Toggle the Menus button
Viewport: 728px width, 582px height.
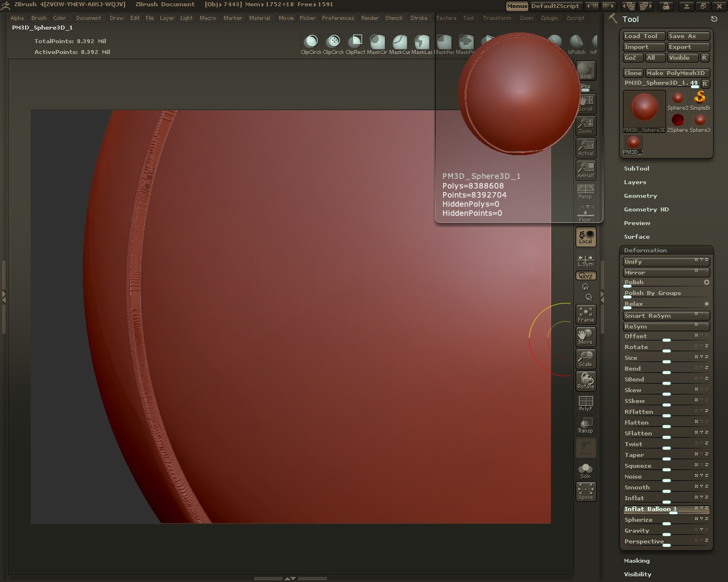[x=516, y=6]
